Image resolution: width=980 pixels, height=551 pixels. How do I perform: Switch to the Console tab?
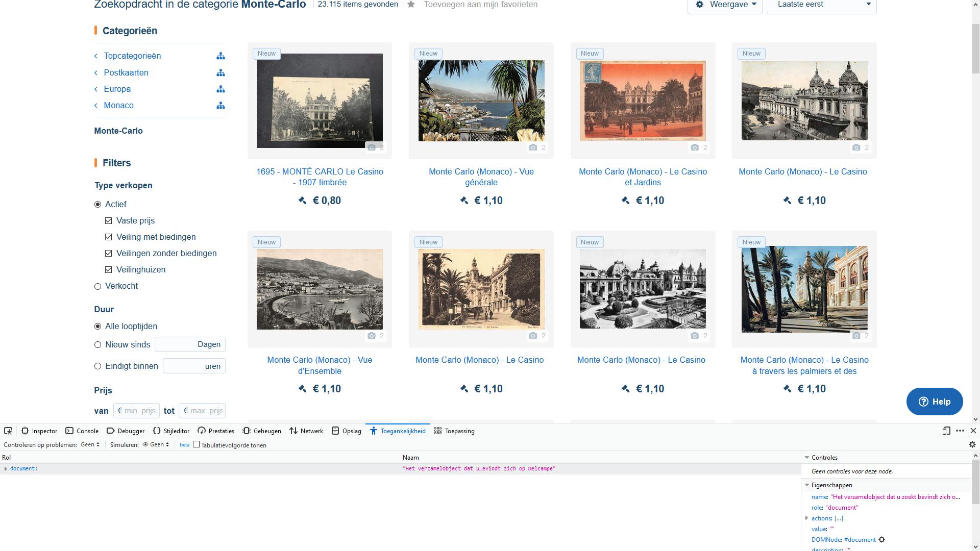point(82,431)
